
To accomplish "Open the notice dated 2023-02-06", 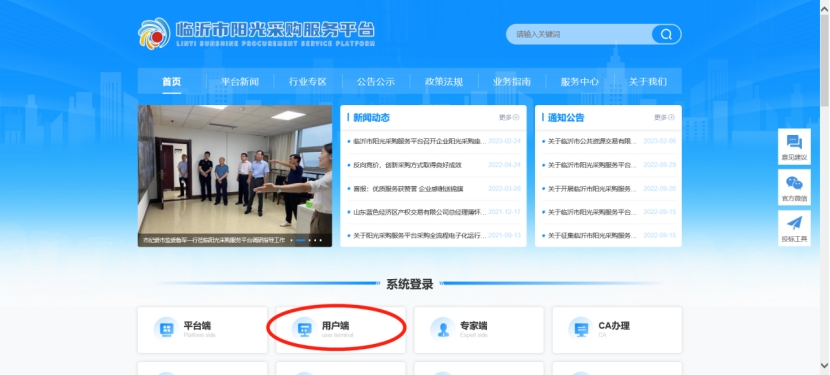I will coord(608,141).
